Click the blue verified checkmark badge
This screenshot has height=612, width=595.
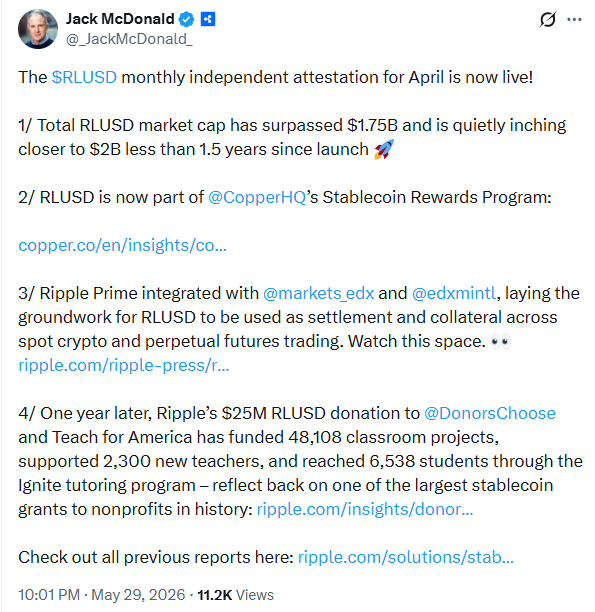(x=186, y=19)
